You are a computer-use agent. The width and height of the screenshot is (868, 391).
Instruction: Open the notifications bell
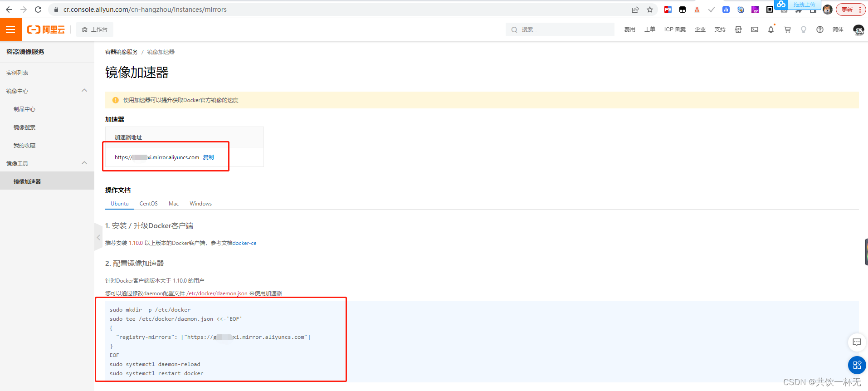[771, 29]
